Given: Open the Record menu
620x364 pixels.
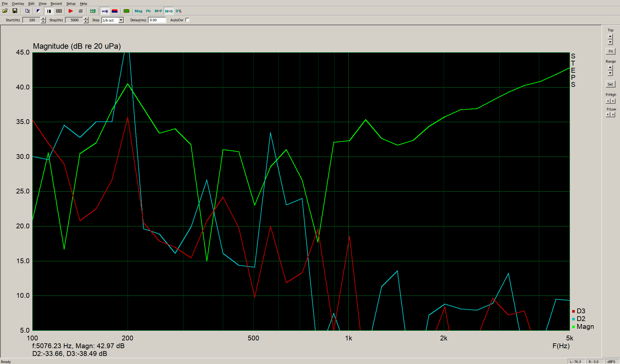Looking at the screenshot, I should point(56,4).
